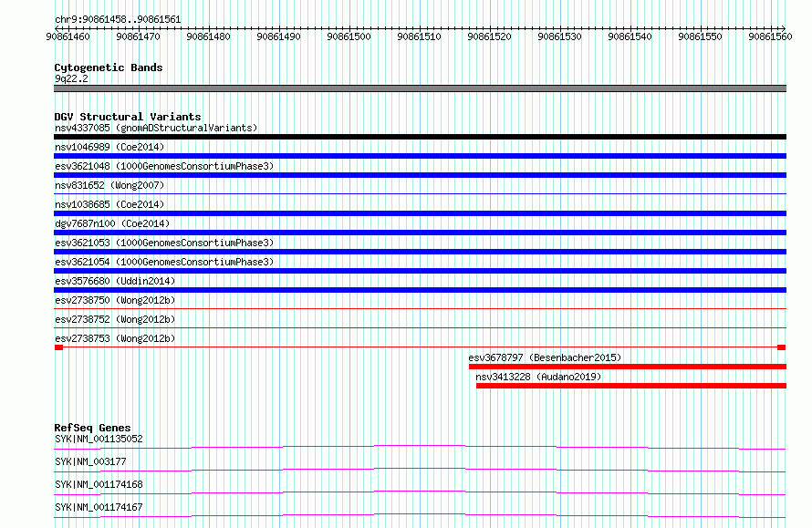Open transcript SYK|NM_001174167 label
The height and width of the screenshot is (528, 812).
click(99, 507)
